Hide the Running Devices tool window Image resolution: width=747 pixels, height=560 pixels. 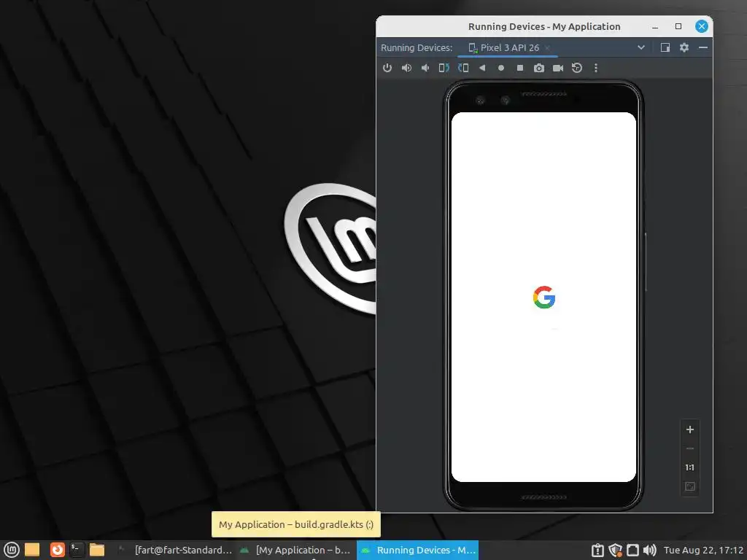click(x=703, y=47)
